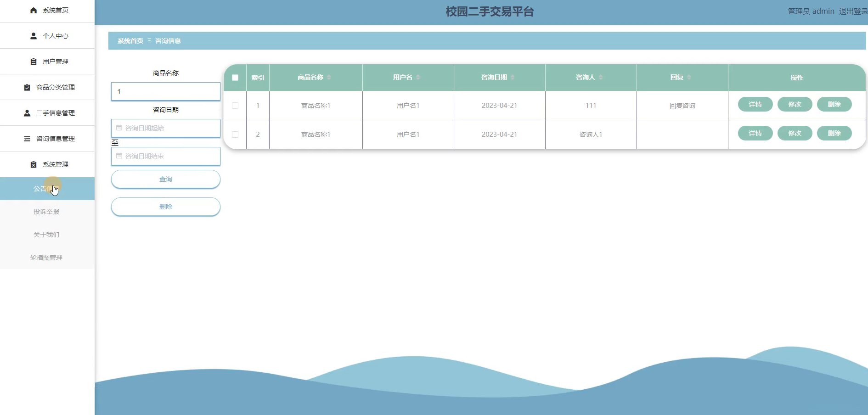868x415 pixels.
Task: Check the checkbox for row 2
Action: (x=235, y=135)
